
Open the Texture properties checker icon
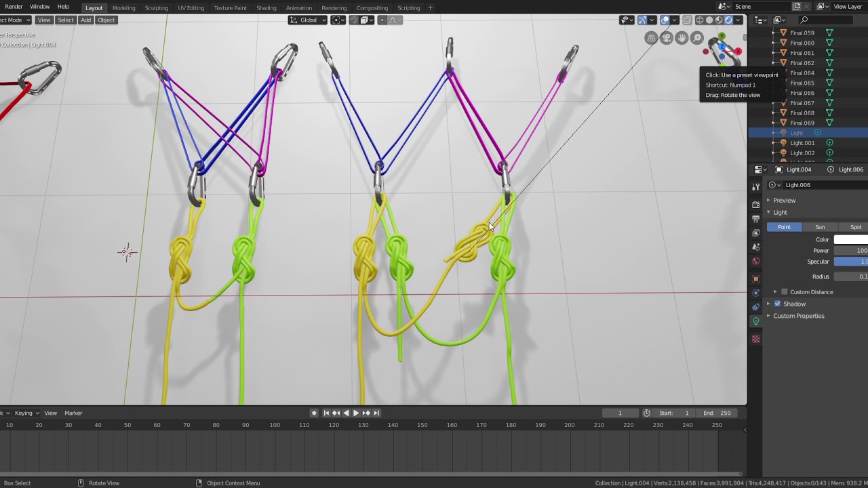click(x=755, y=339)
